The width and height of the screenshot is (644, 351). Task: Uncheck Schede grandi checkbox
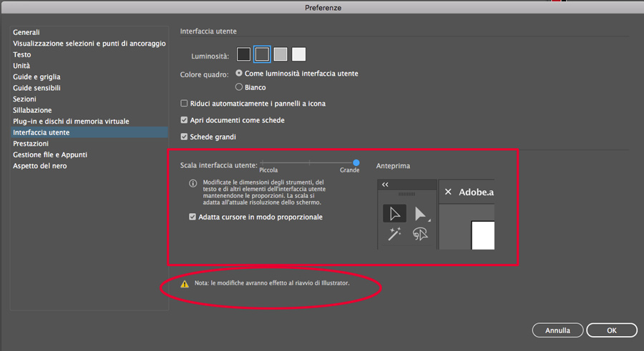pyautogui.click(x=184, y=137)
